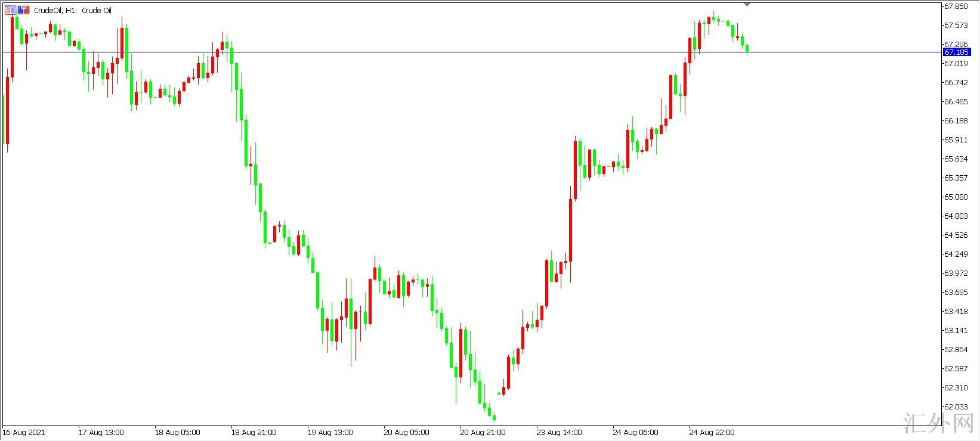Image resolution: width=980 pixels, height=441 pixels.
Task: Click the 66.465 price axis label
Action: point(956,102)
